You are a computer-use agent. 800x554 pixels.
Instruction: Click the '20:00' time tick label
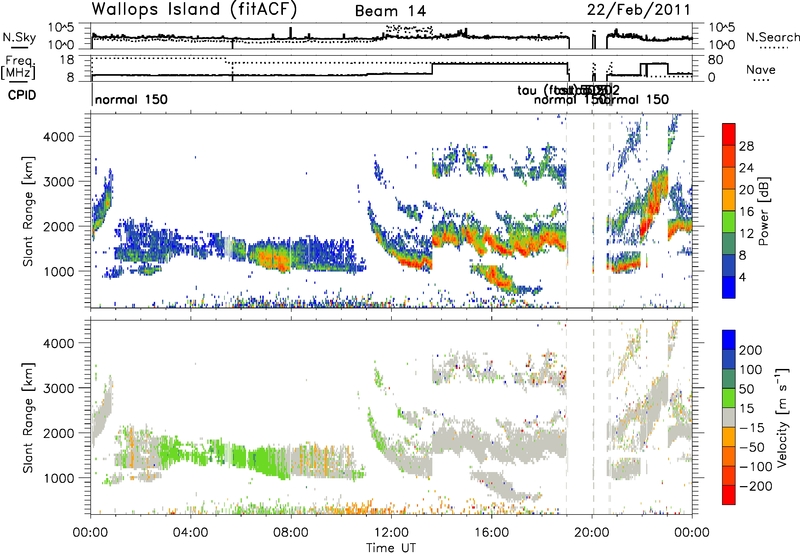591,533
